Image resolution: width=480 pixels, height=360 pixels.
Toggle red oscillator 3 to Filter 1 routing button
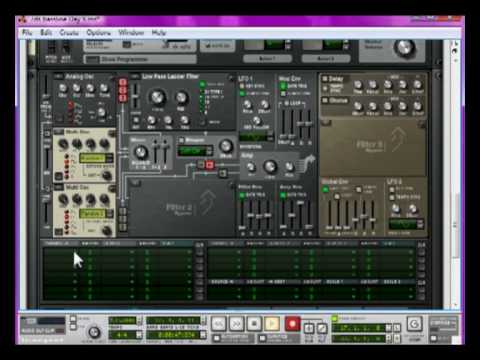pos(123,98)
